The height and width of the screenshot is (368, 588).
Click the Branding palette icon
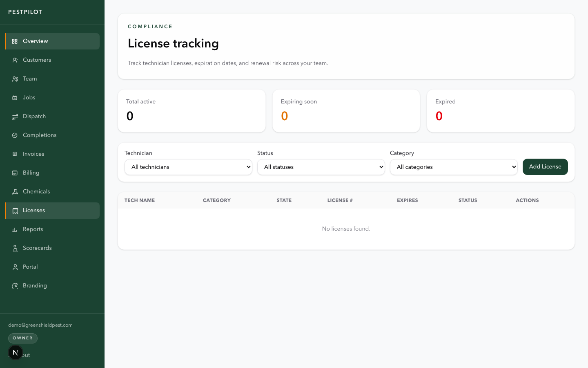point(15,286)
